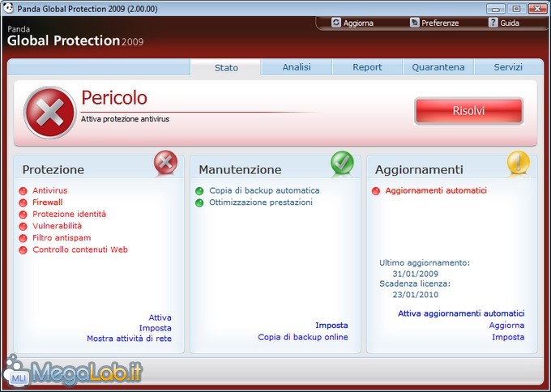Click the large red Pericolo X icon
551x392 pixels.
pyautogui.click(x=50, y=113)
